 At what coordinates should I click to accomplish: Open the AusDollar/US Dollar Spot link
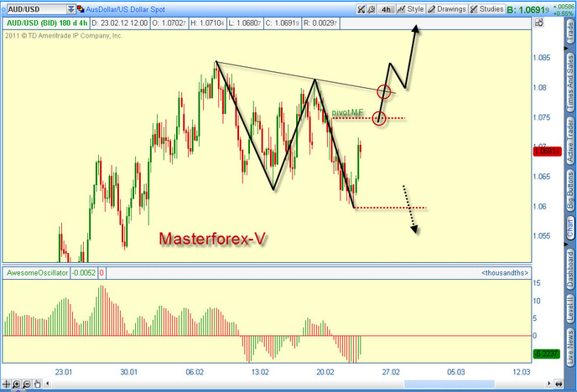[125, 9]
